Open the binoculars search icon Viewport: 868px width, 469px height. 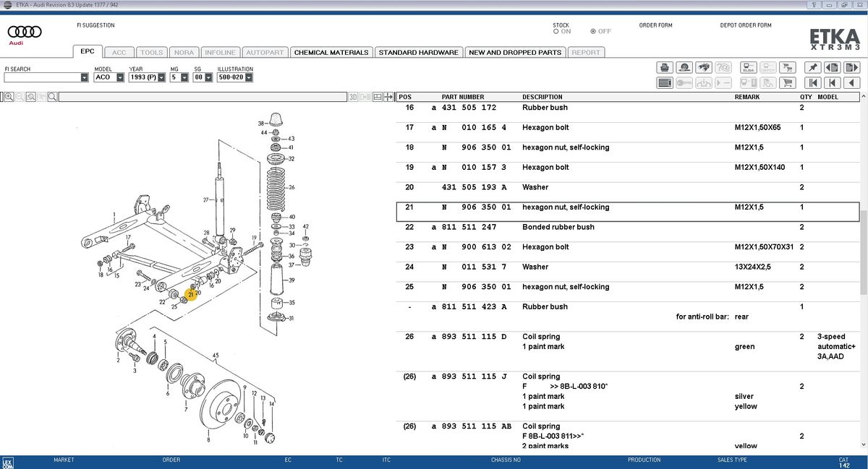coord(704,67)
